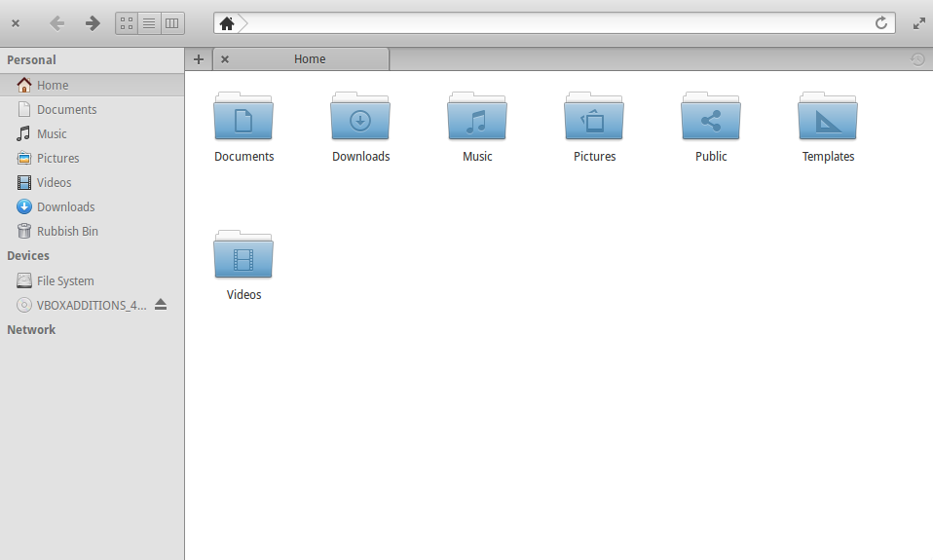Open Documents in the sidebar

[93, 109]
